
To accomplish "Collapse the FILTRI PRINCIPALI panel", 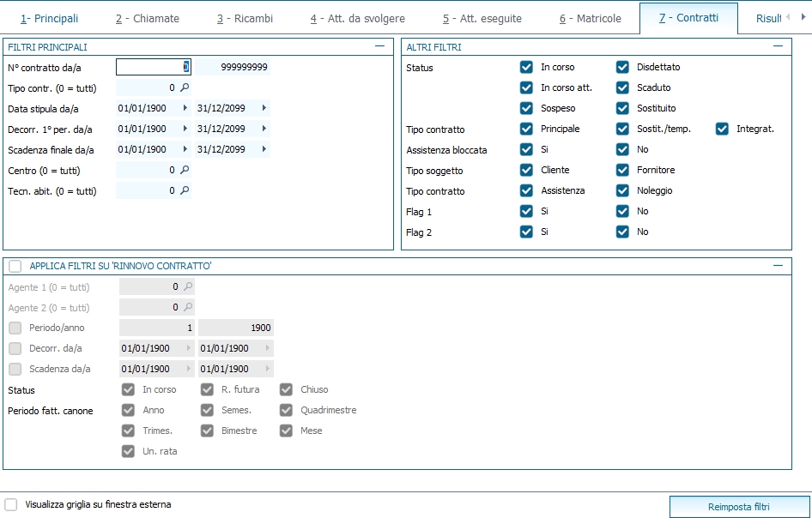I will click(x=379, y=46).
